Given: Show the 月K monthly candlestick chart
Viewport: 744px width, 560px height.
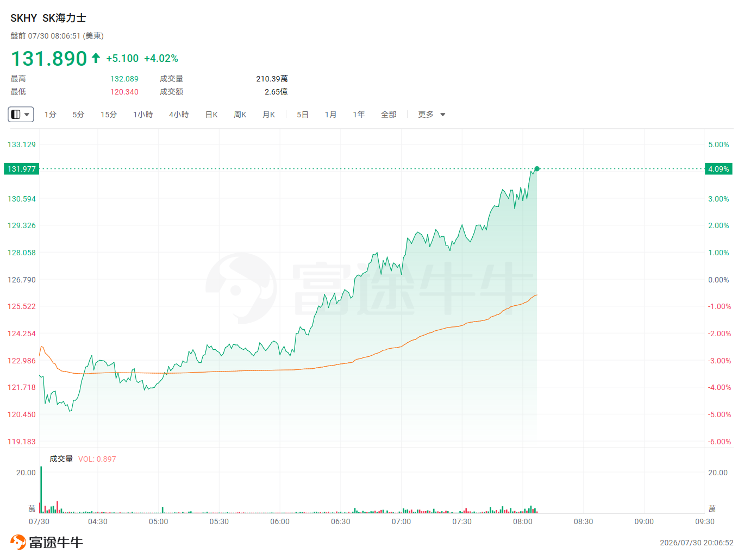Looking at the screenshot, I should pos(269,115).
